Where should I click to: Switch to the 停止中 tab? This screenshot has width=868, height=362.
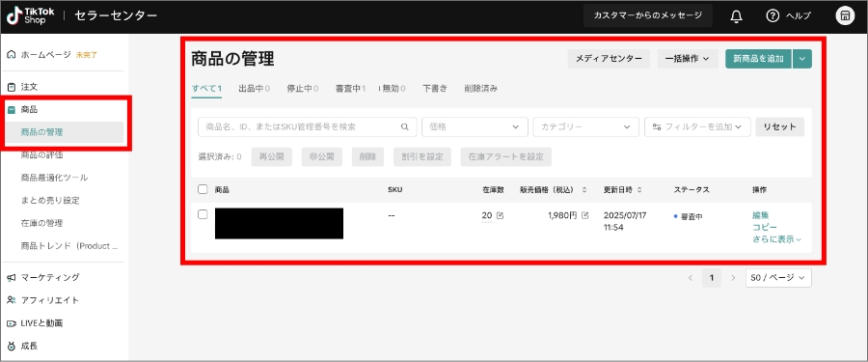coord(302,88)
